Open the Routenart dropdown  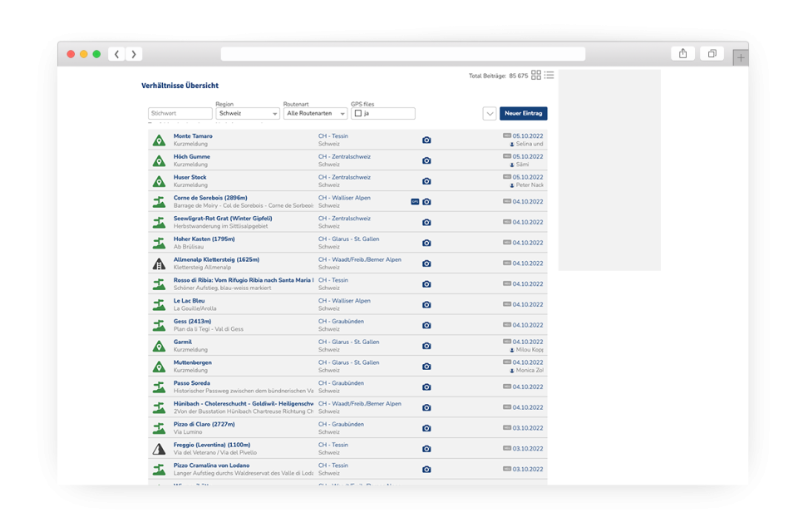[x=315, y=114]
